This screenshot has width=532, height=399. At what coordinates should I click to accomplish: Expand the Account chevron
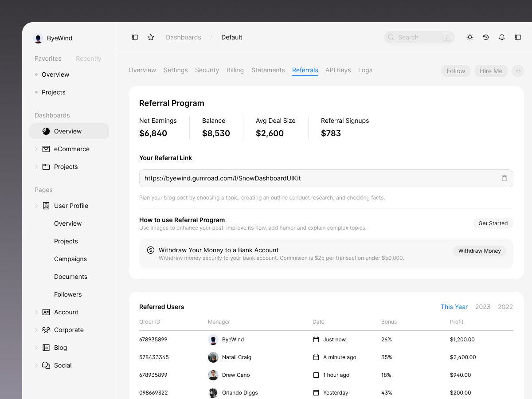[36, 312]
